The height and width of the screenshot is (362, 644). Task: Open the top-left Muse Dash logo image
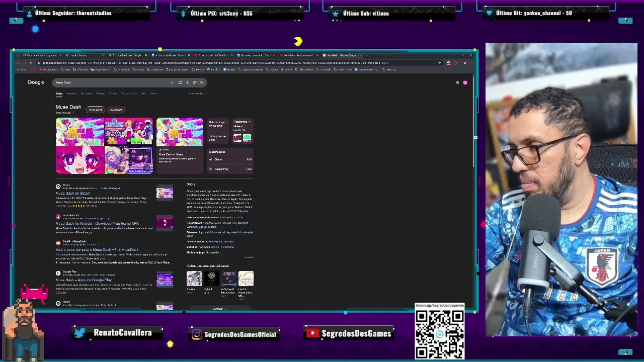pos(80,132)
